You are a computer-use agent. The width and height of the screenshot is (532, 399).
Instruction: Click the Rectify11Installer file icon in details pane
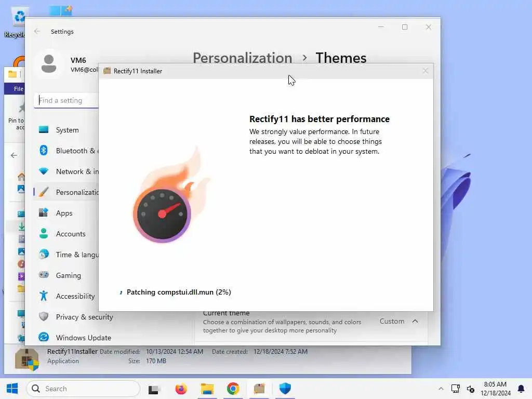27,360
